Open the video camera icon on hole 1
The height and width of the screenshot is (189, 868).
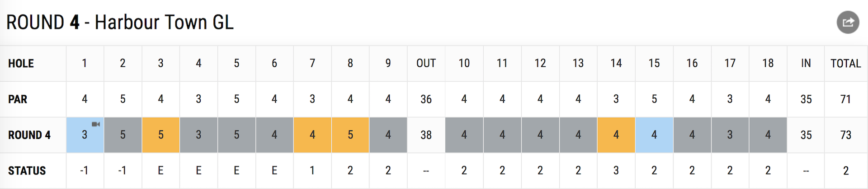[96, 124]
